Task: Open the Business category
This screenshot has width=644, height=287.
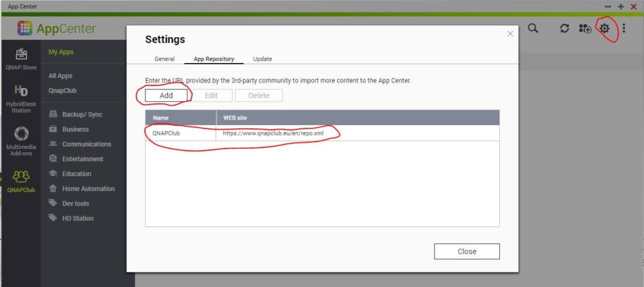Action: point(75,129)
